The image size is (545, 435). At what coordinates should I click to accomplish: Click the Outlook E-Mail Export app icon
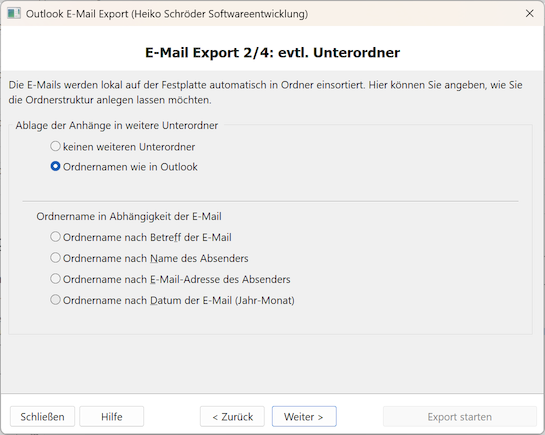coord(14,14)
